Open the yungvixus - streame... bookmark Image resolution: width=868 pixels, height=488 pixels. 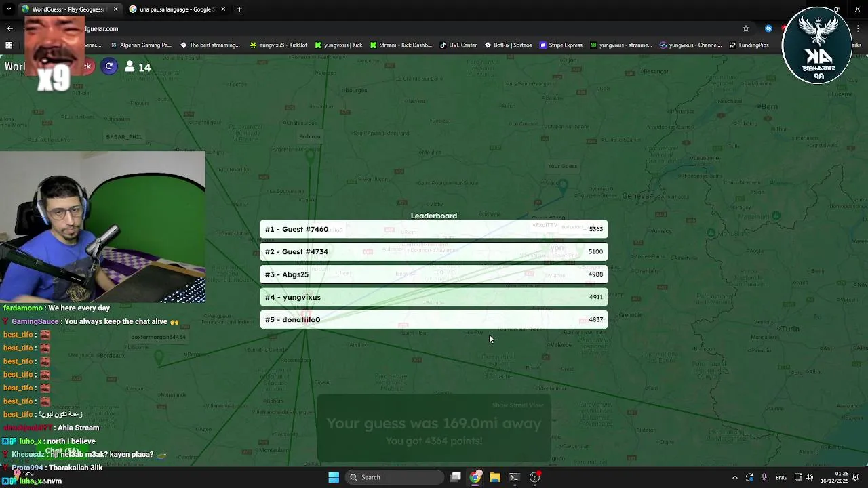tap(621, 45)
